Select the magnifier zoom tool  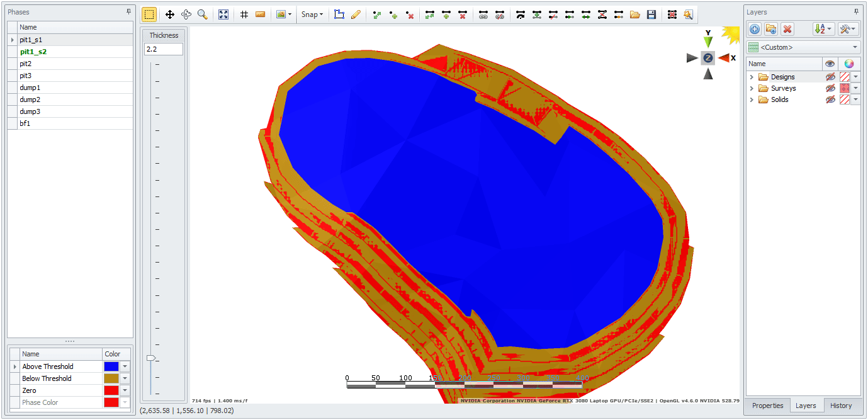click(x=202, y=14)
